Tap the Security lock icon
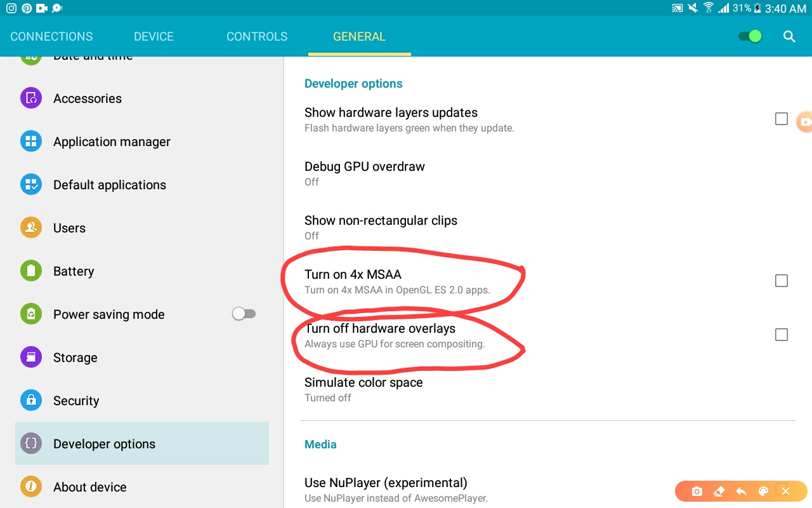 (31, 401)
